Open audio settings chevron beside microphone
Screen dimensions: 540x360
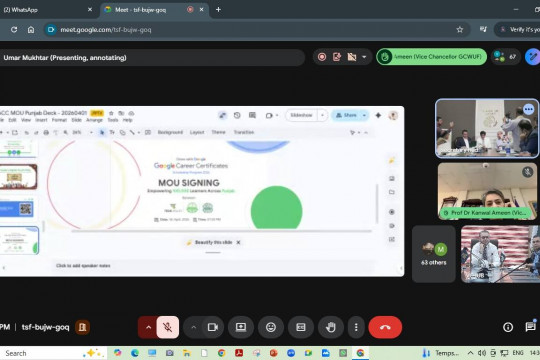pos(148,327)
